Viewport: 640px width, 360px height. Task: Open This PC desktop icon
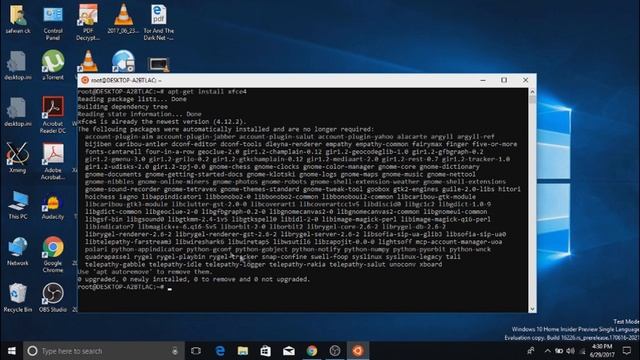(18, 204)
